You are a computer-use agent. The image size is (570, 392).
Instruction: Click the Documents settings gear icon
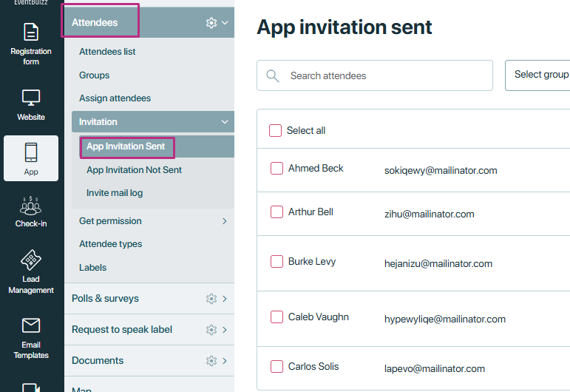(x=211, y=361)
